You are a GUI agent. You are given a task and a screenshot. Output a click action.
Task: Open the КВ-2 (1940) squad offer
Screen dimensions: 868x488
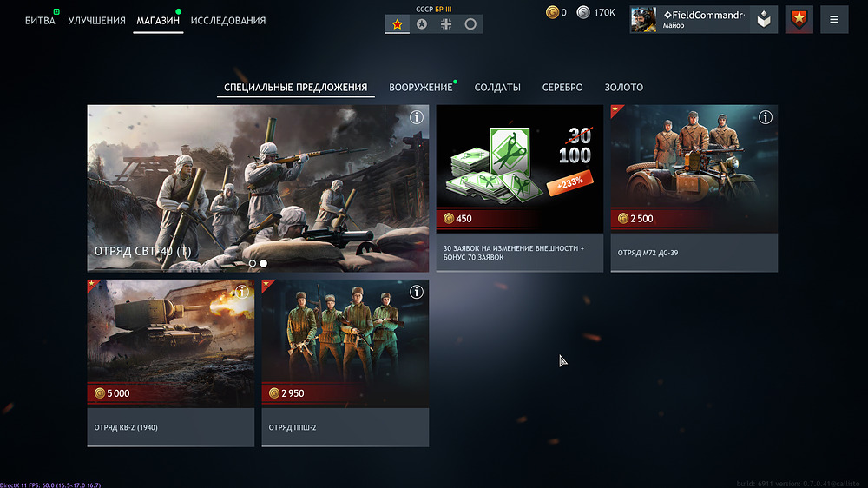[x=170, y=363]
